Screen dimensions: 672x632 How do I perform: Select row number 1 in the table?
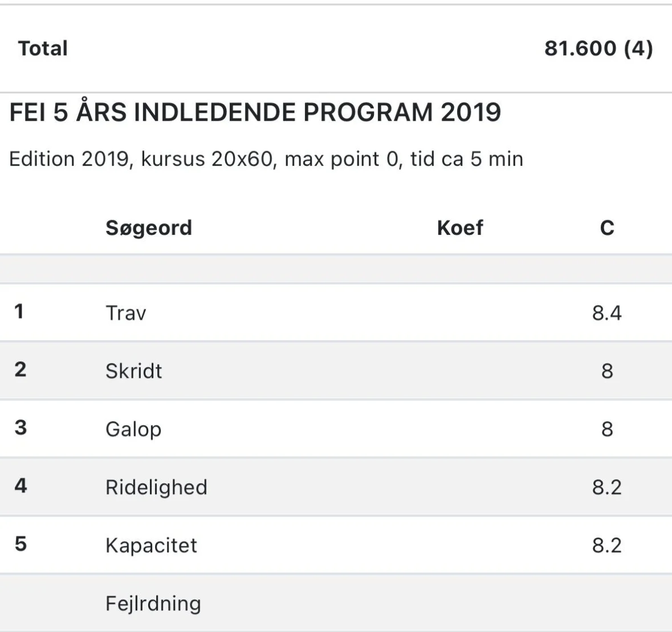tap(19, 312)
